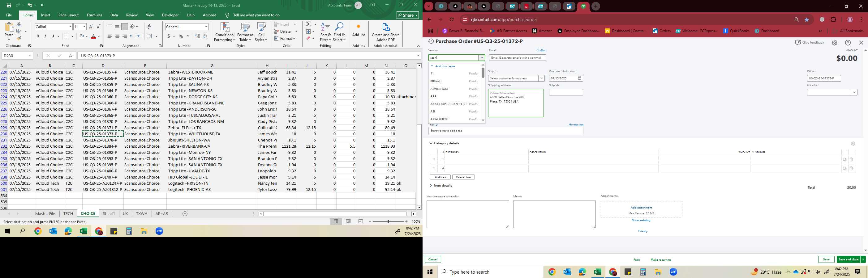Viewport: 868px width, 278px height.
Task: Click the Increase Indent icon
Action: pos(140,36)
